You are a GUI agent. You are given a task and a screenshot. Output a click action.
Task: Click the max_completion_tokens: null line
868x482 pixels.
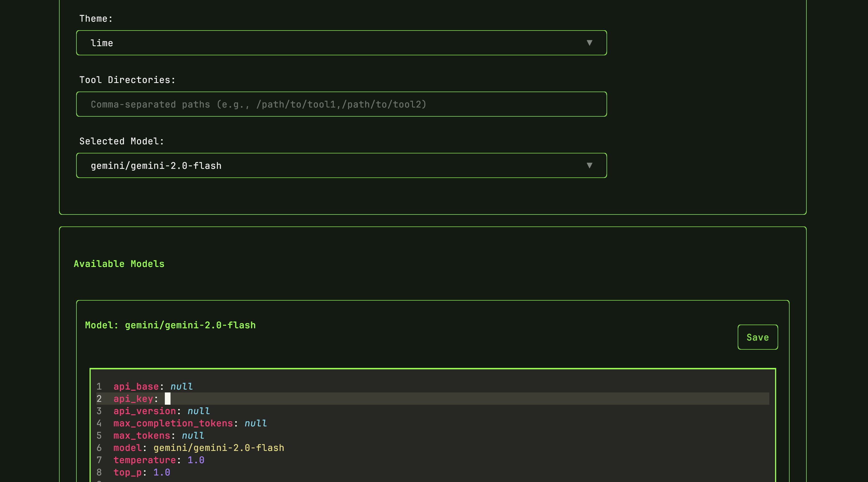click(433, 423)
